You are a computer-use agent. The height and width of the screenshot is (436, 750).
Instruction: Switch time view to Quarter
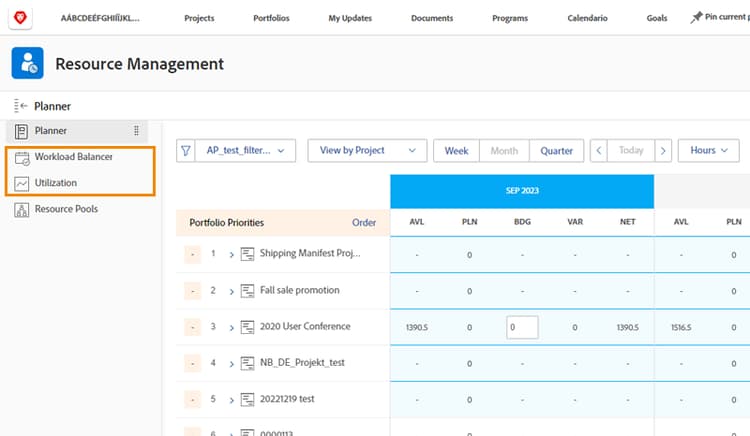pos(556,151)
